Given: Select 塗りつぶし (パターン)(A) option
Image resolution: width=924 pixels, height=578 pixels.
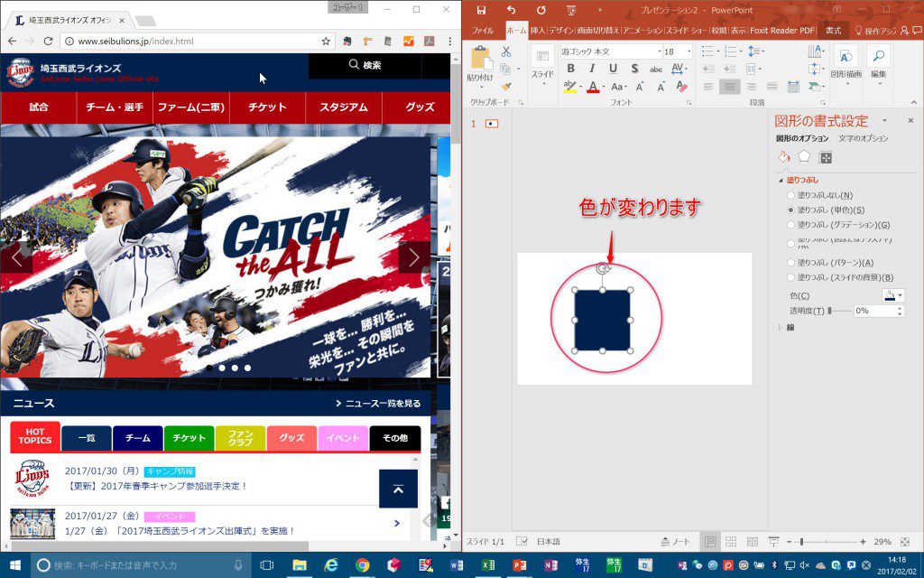Looking at the screenshot, I should click(790, 263).
